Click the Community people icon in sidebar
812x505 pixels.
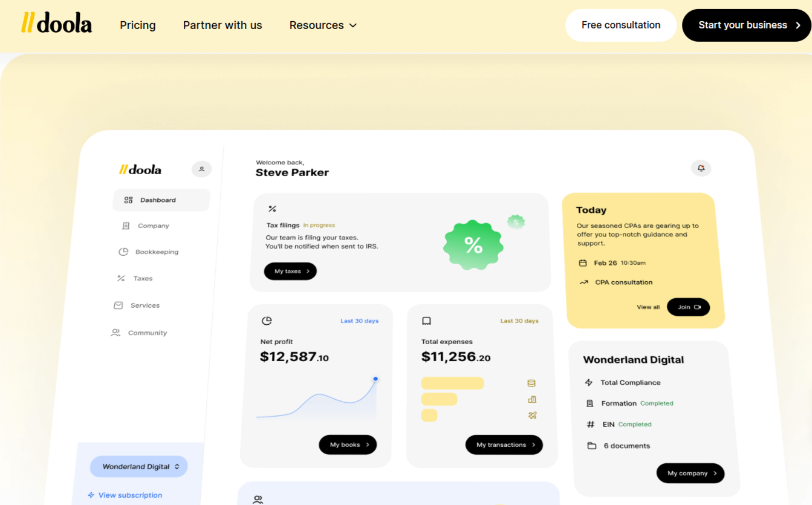point(115,333)
